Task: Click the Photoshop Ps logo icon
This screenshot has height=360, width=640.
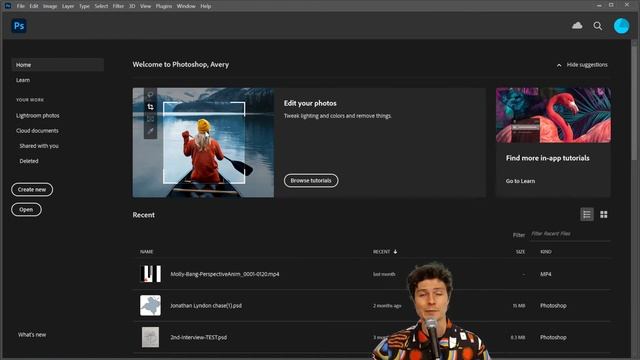Action: pos(19,26)
